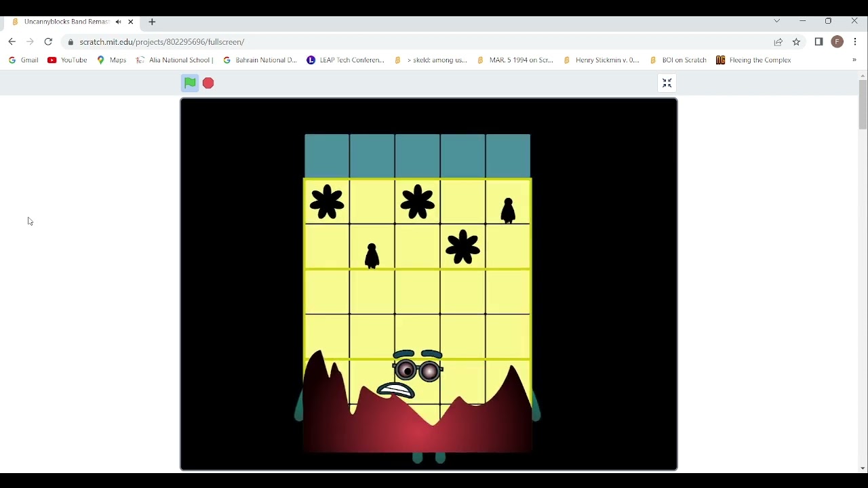Click the address bar URL

tap(161, 42)
